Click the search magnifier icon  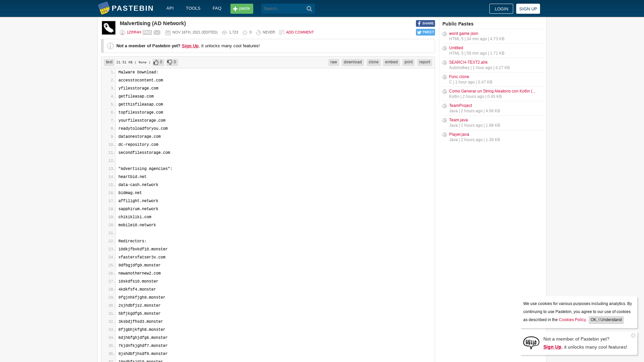click(309, 9)
